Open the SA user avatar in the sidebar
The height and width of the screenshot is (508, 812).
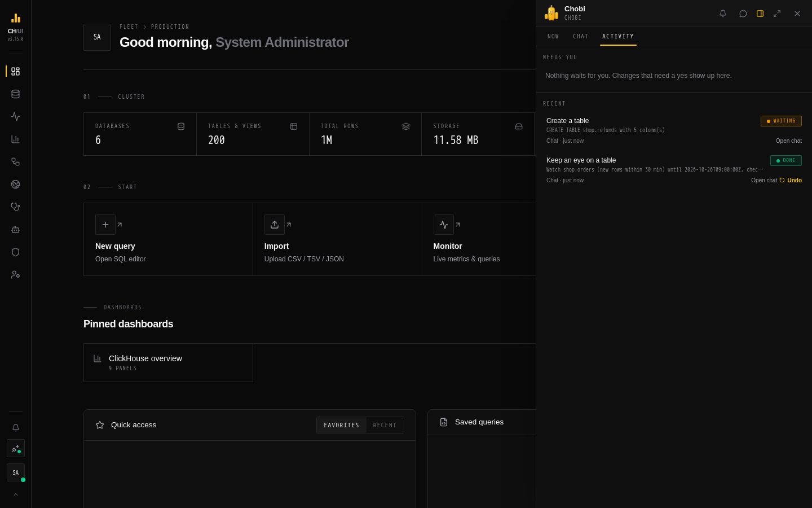tap(15, 472)
